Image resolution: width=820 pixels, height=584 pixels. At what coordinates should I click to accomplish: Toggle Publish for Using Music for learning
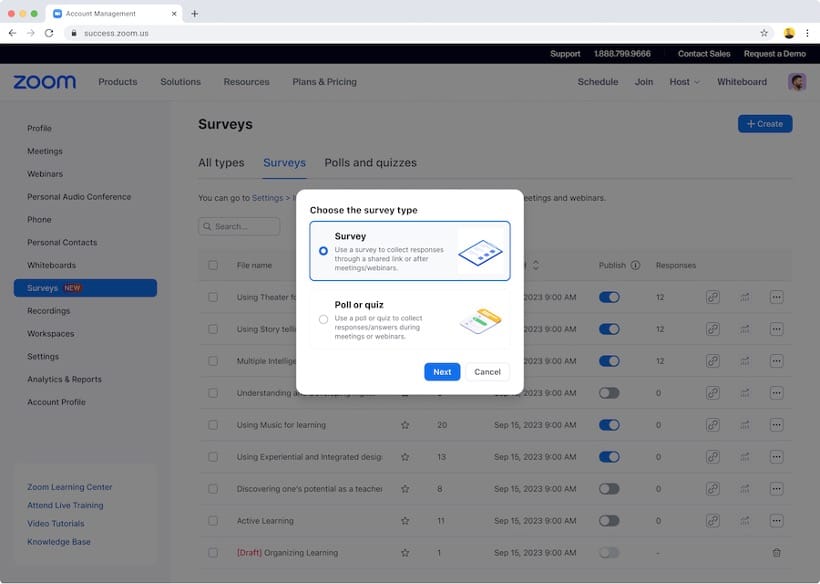[x=608, y=425]
